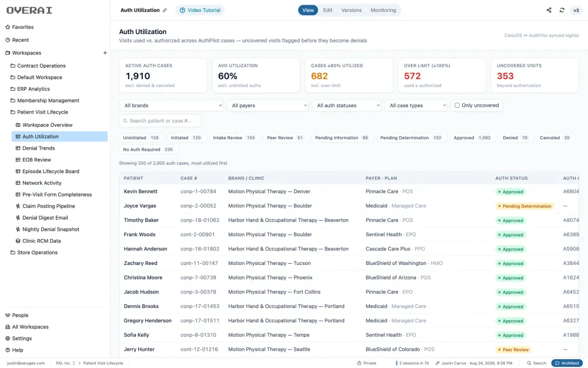The width and height of the screenshot is (588, 368).
Task: Open the All auth statuses dropdown
Action: (x=346, y=105)
